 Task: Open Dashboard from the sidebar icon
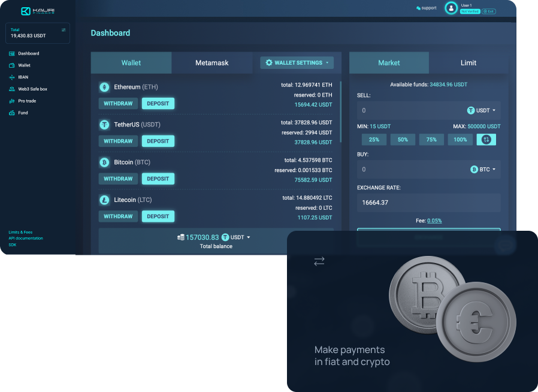[x=12, y=53]
